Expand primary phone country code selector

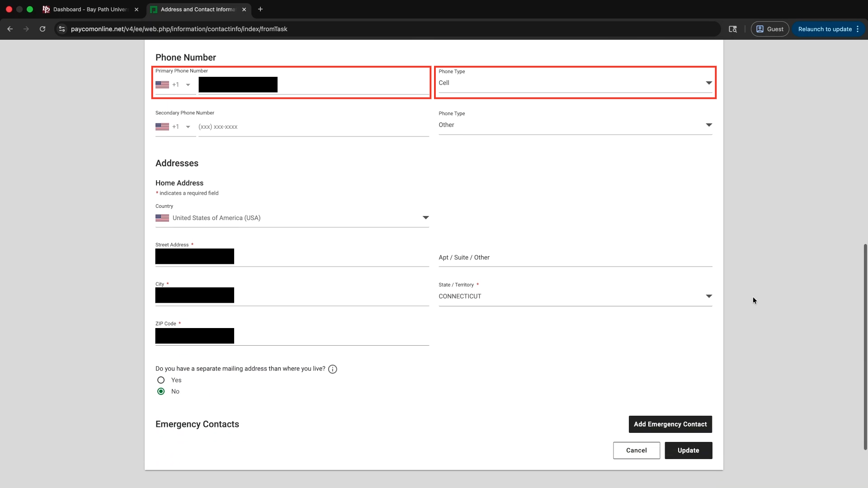coord(188,85)
